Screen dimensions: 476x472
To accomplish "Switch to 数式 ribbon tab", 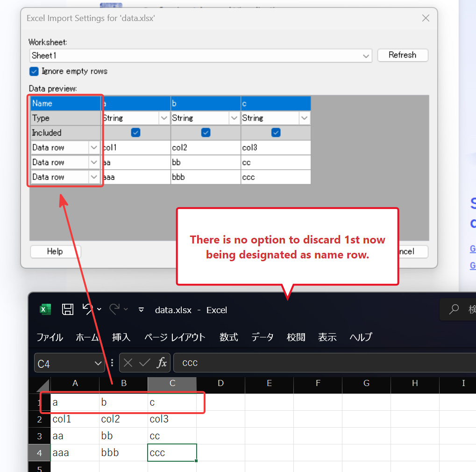I will pos(228,337).
